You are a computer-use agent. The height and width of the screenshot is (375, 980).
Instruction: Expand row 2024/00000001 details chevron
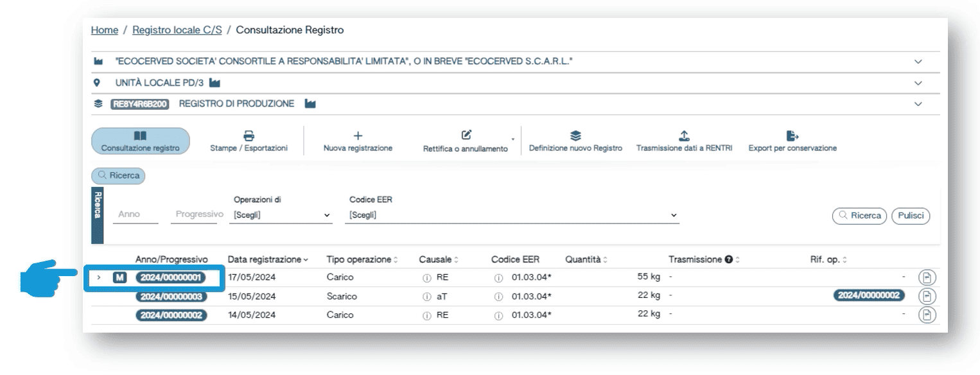tap(99, 277)
